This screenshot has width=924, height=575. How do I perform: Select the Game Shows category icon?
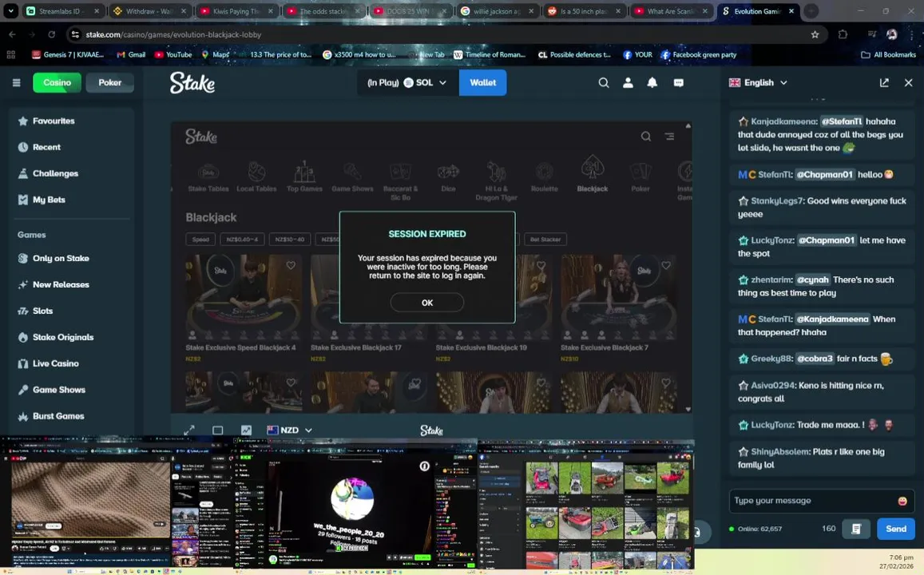352,176
